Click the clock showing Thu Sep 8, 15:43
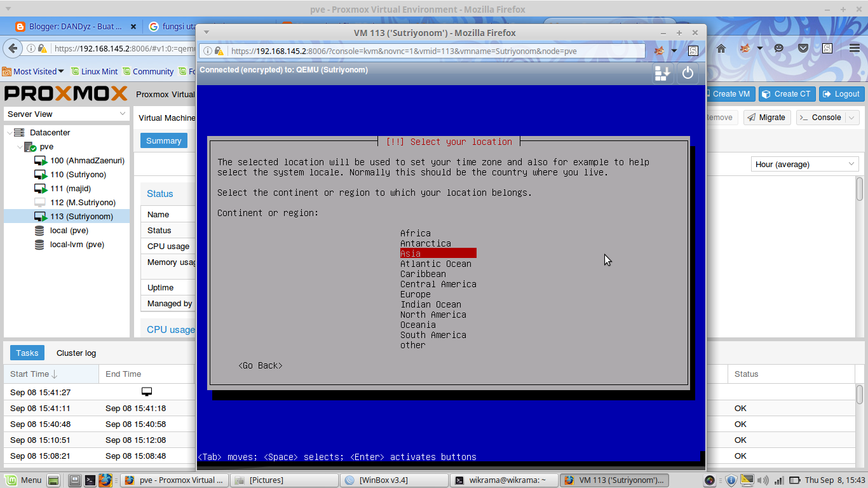Image resolution: width=868 pixels, height=488 pixels. 835,480
